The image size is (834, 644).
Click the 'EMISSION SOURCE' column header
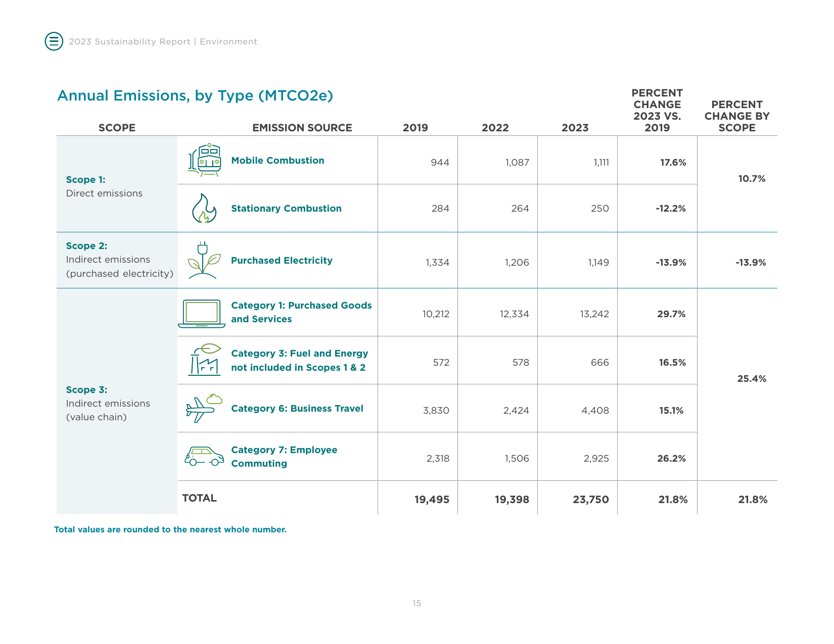[x=302, y=128]
